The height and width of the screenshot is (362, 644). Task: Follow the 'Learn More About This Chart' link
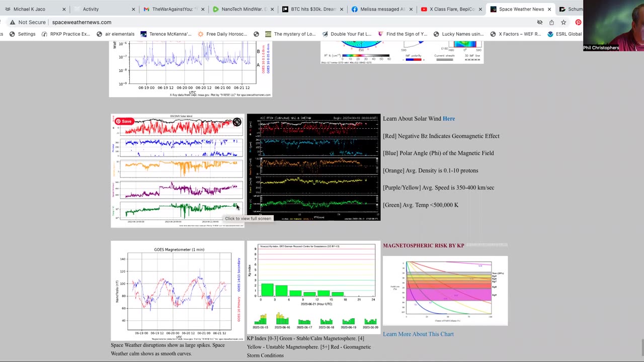pos(418,334)
